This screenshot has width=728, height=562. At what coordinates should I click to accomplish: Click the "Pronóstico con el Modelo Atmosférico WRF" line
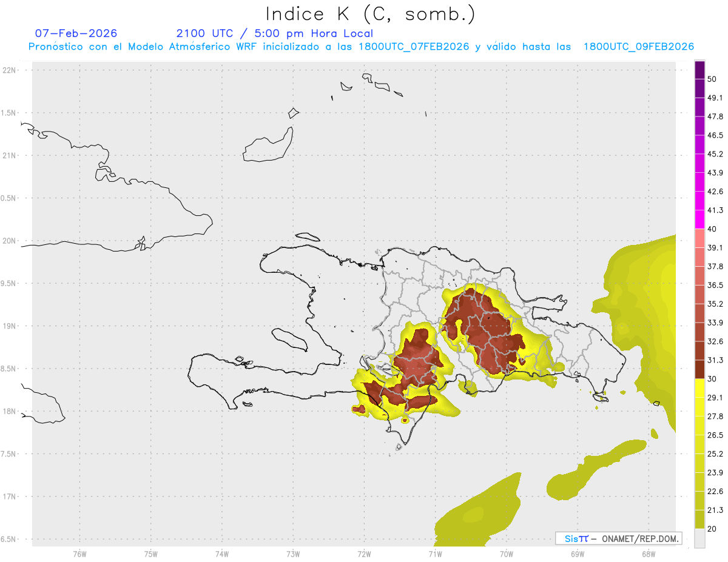361,47
